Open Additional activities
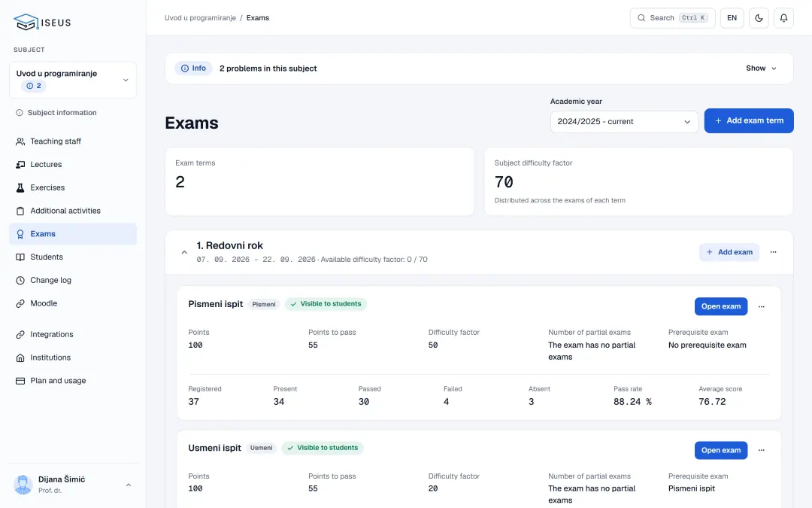 point(73,211)
